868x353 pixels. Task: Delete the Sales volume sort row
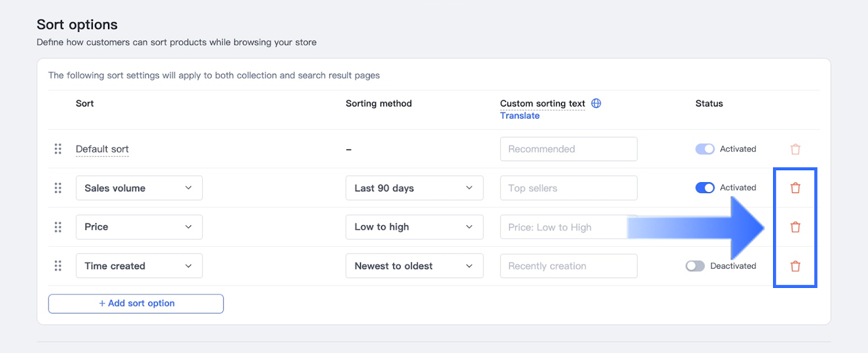(795, 188)
